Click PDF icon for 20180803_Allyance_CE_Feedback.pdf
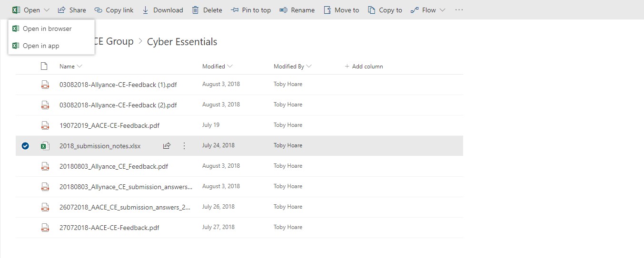This screenshot has height=258, width=644. tap(45, 166)
